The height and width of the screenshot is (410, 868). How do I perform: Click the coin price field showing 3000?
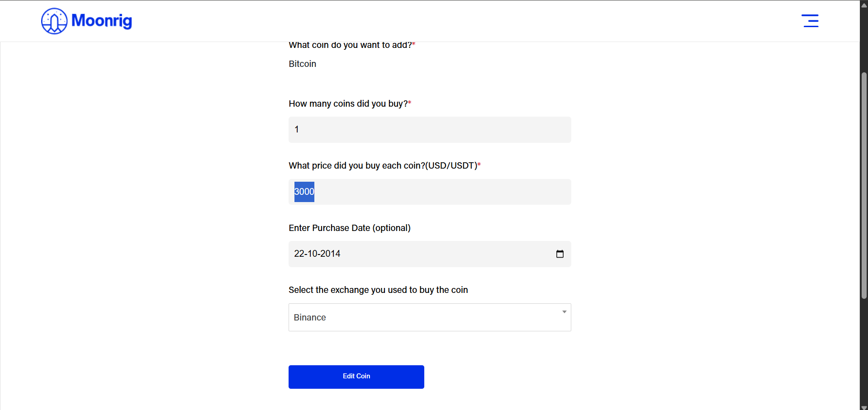(430, 192)
